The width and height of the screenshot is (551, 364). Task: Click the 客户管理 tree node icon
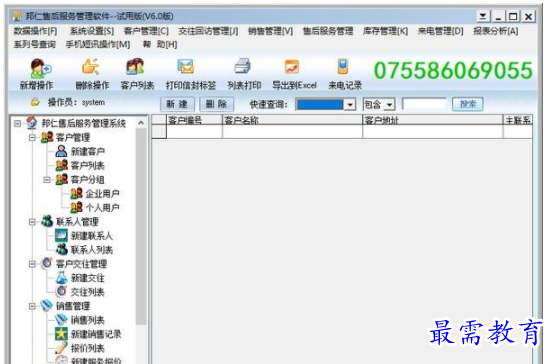[x=47, y=137]
